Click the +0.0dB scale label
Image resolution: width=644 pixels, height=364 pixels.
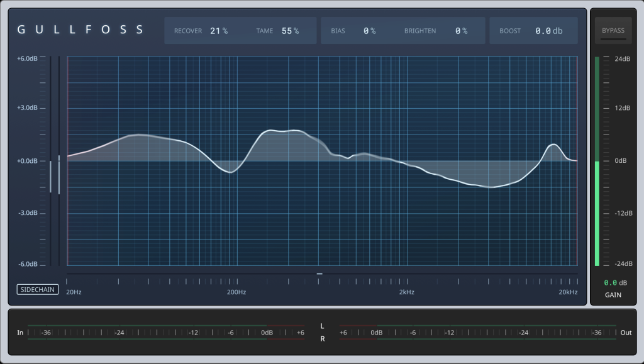tap(27, 161)
